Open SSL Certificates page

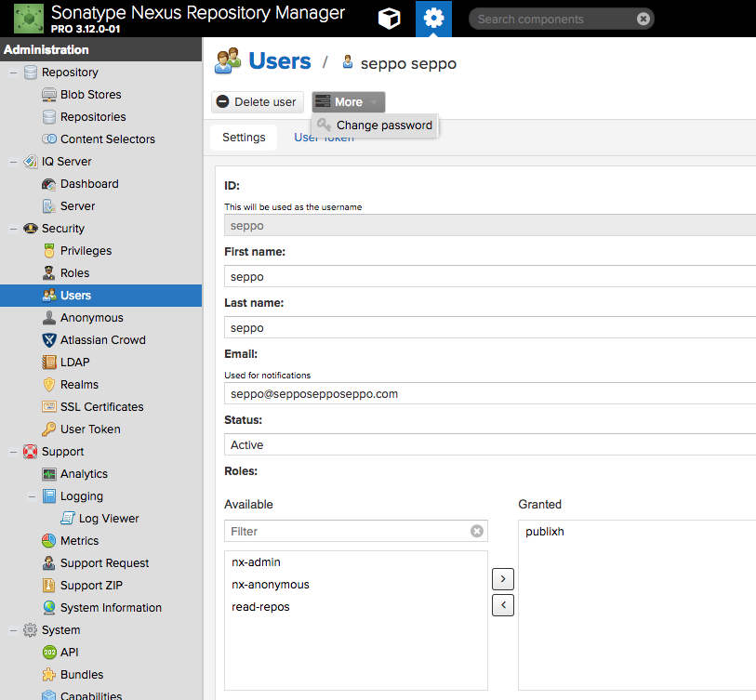click(101, 407)
